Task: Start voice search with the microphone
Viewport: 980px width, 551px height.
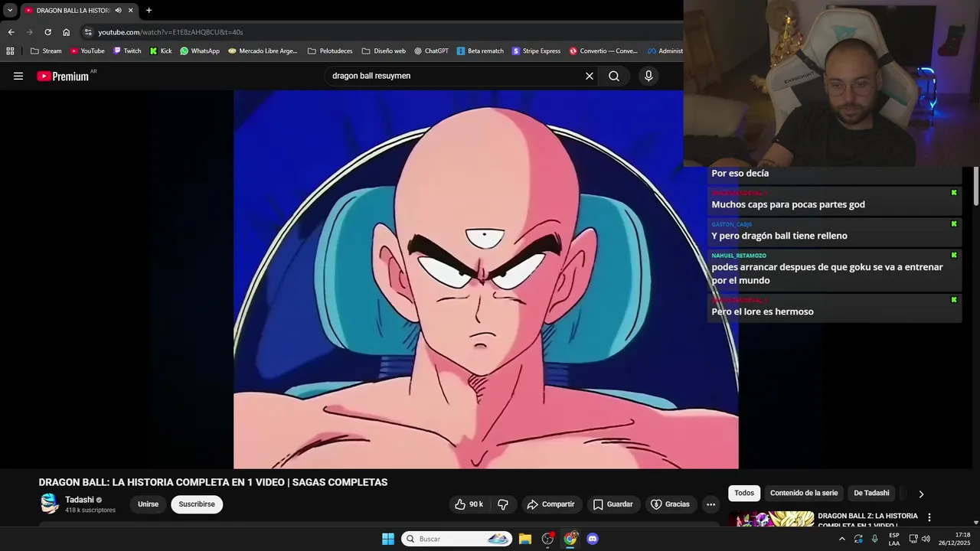Action: (648, 76)
